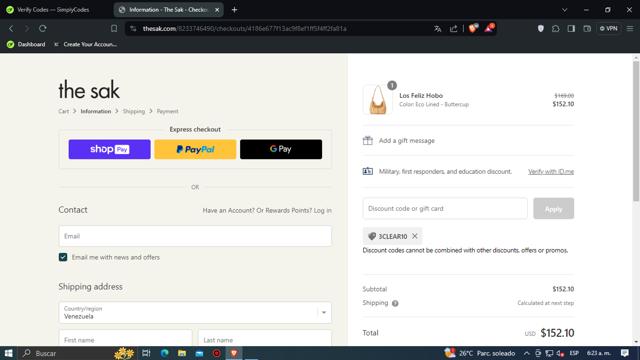Open the weather widget showing 26°C
The width and height of the screenshot is (640, 360).
[x=480, y=353]
